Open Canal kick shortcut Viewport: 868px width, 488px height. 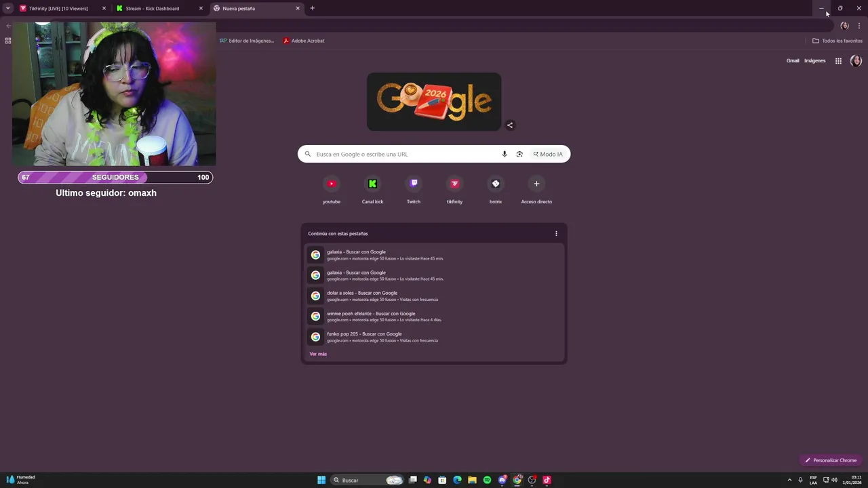click(x=372, y=190)
